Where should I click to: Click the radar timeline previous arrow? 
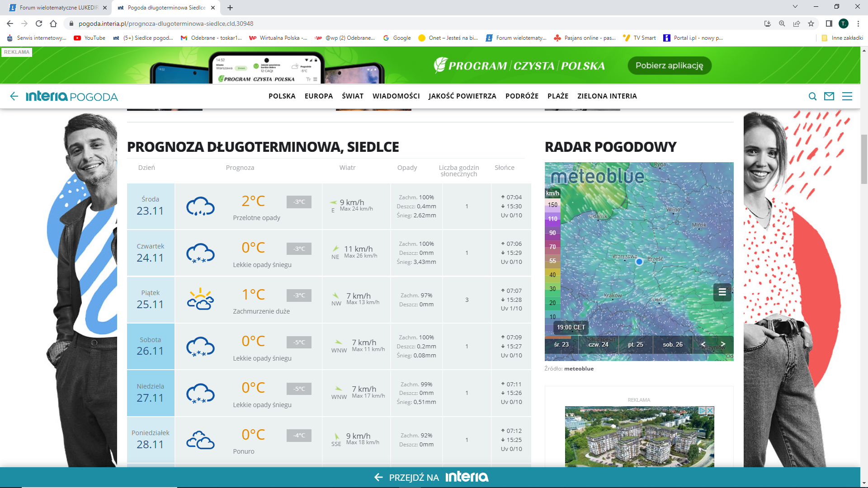pyautogui.click(x=703, y=344)
